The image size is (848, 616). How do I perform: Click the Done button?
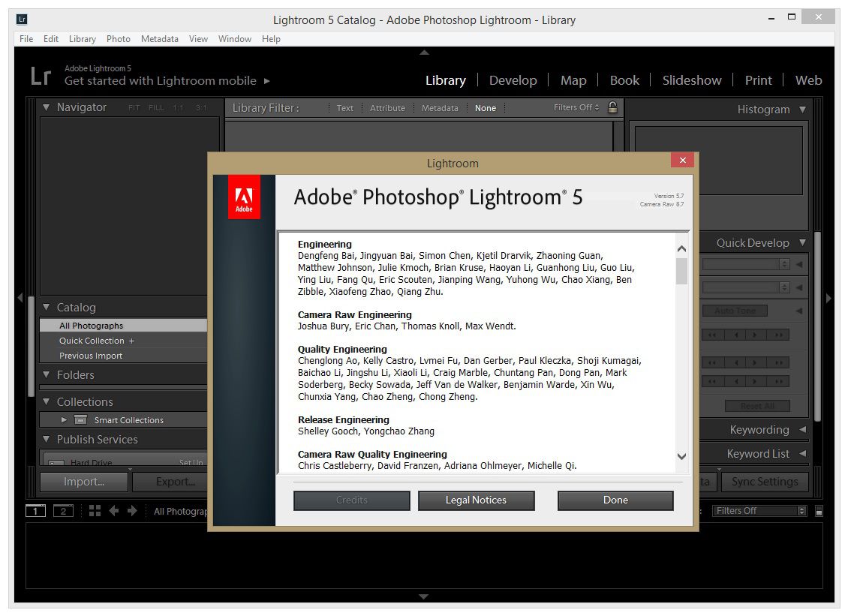pos(615,500)
